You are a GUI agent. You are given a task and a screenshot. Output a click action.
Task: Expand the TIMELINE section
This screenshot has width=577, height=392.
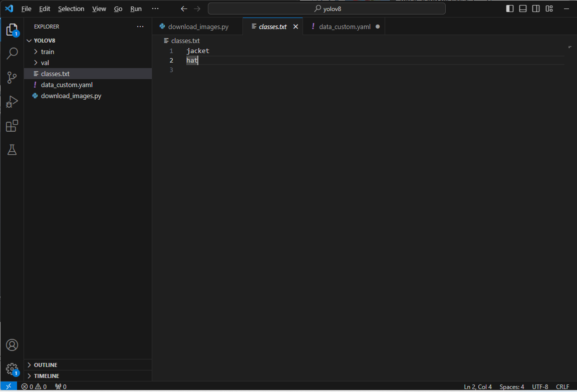tap(88, 376)
